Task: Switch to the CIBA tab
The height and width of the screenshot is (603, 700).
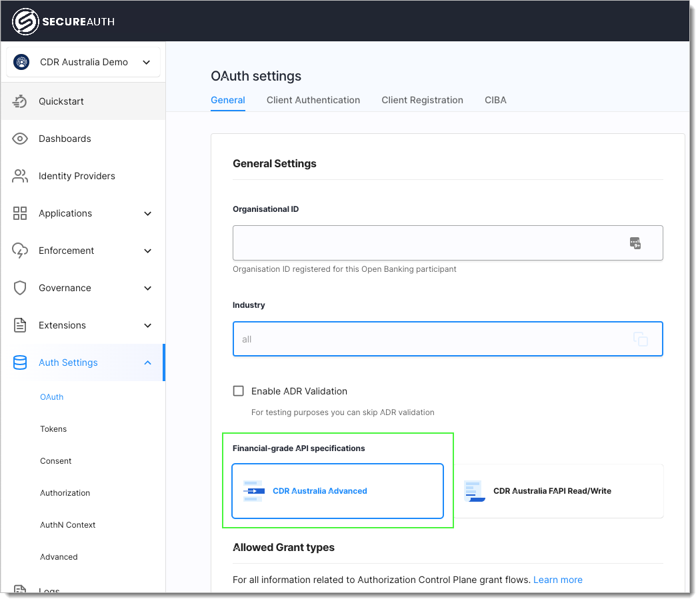Action: tap(495, 100)
